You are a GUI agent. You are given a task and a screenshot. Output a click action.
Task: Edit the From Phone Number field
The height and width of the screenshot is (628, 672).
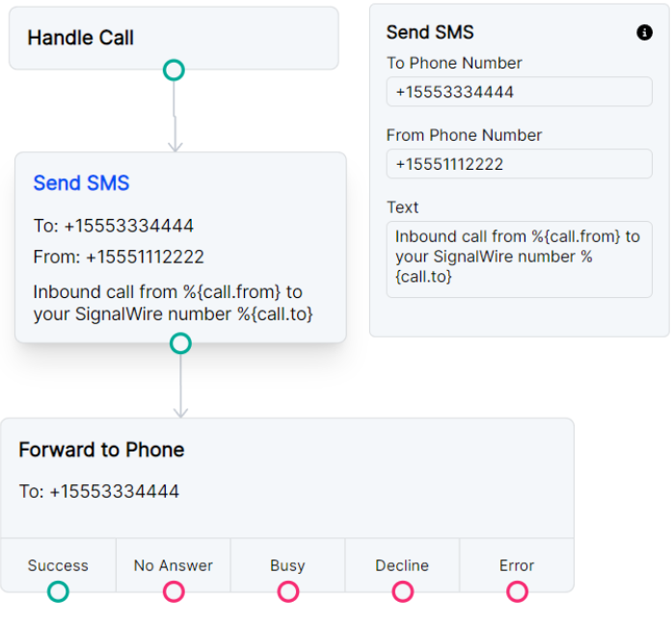(x=519, y=164)
